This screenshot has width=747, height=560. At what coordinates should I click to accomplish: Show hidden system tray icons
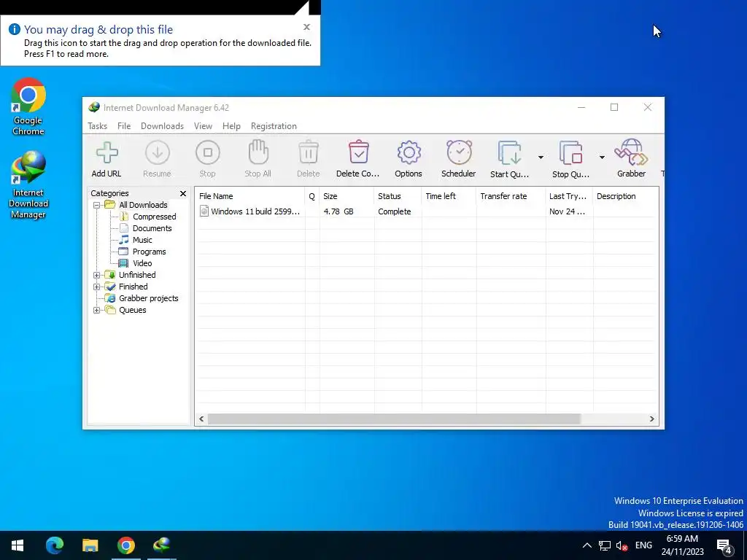[587, 545]
